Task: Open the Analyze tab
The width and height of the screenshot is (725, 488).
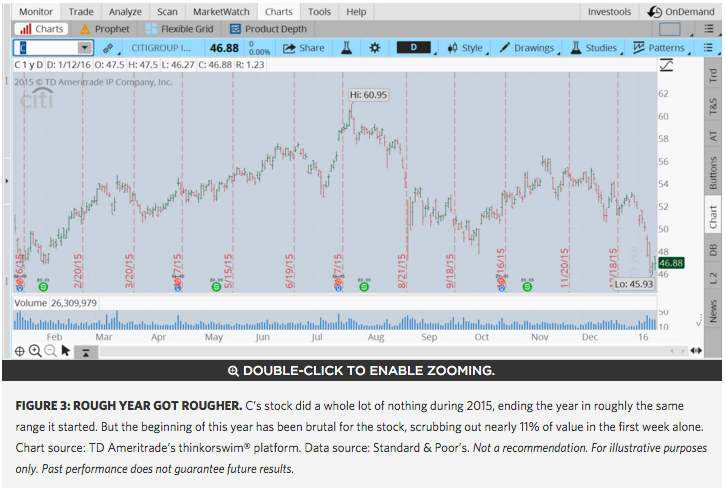Action: tap(125, 12)
